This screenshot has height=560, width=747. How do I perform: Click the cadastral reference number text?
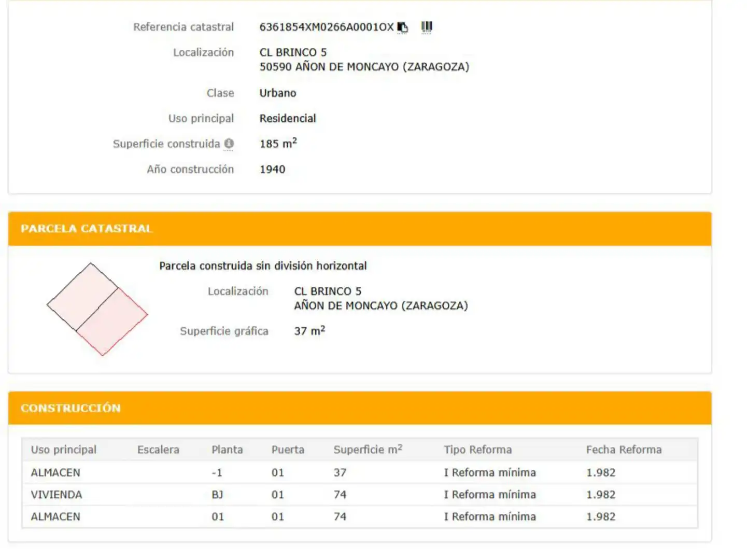327,27
